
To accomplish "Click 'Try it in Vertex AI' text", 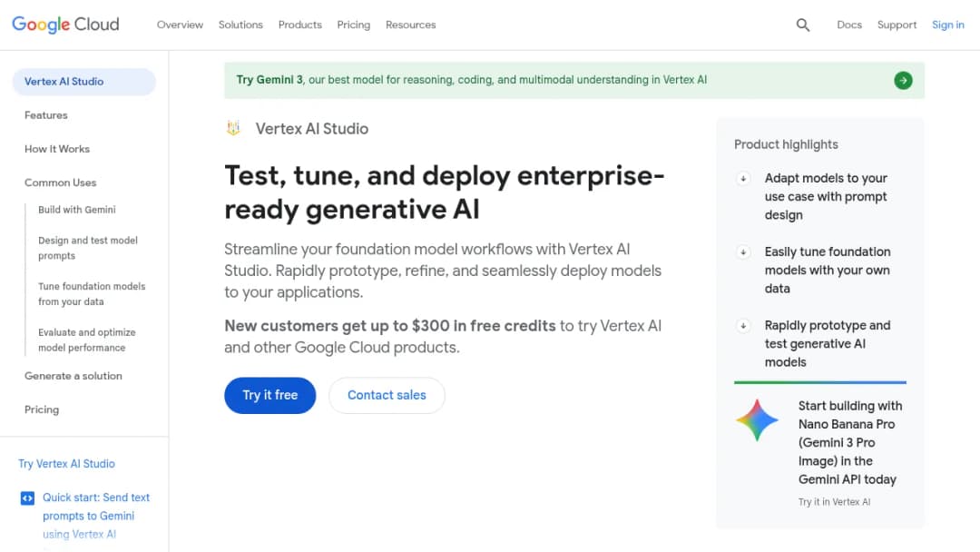I will [835, 502].
